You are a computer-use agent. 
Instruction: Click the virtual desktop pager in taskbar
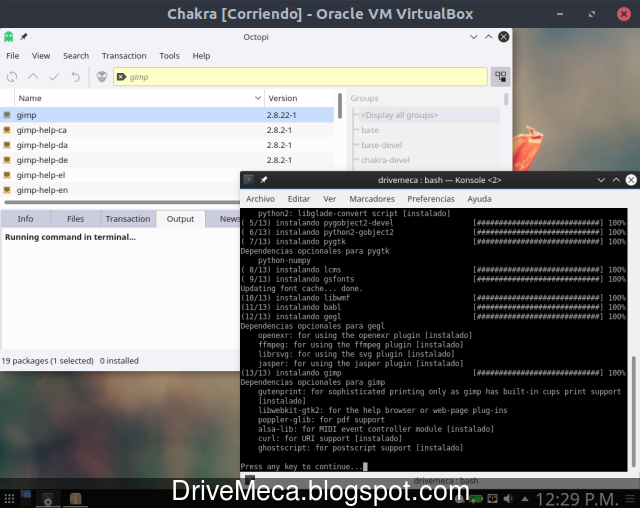click(26, 498)
